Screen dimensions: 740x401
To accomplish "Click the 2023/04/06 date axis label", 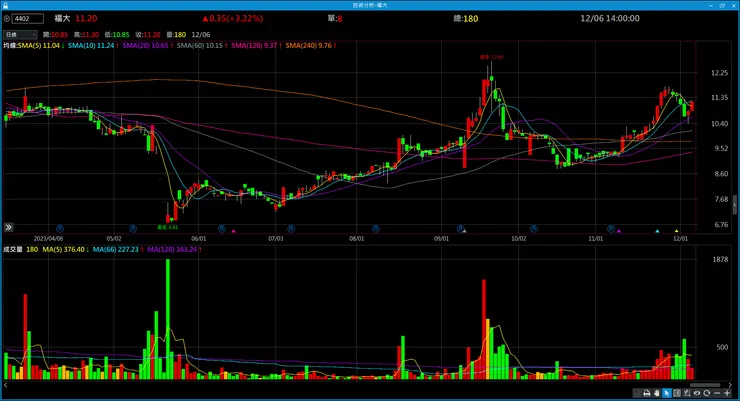I will (48, 239).
